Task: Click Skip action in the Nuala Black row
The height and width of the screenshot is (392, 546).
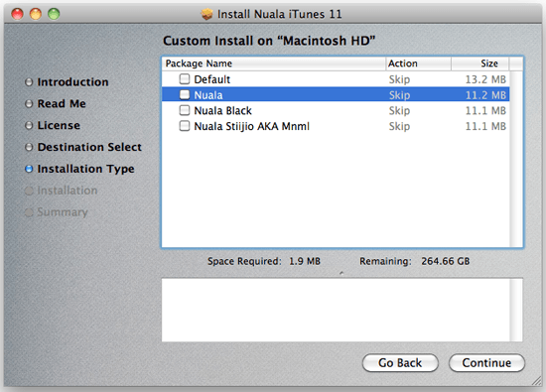Action: [399, 111]
